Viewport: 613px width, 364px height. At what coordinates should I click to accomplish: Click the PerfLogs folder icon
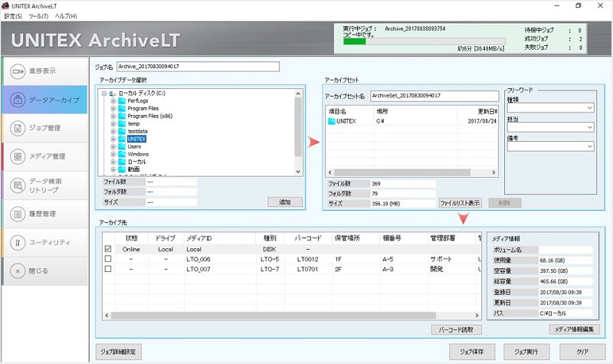click(x=122, y=101)
